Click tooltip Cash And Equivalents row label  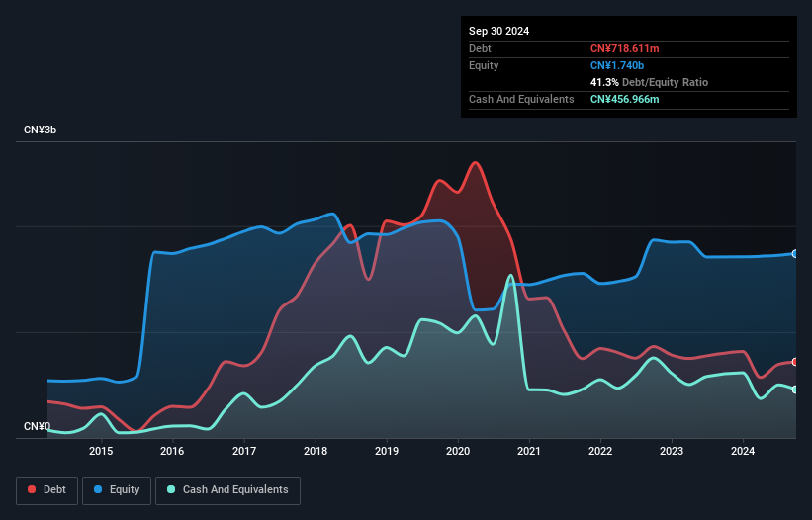click(x=521, y=99)
